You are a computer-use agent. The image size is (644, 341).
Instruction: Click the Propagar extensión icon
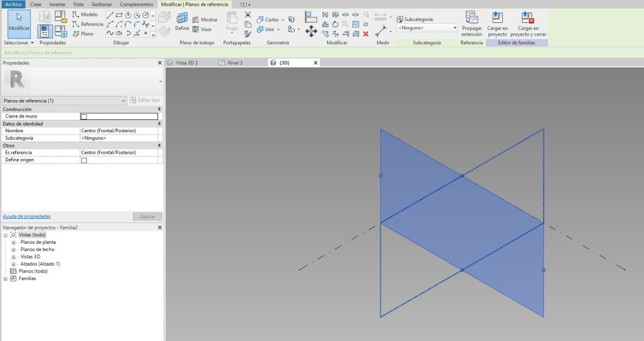pos(472,18)
